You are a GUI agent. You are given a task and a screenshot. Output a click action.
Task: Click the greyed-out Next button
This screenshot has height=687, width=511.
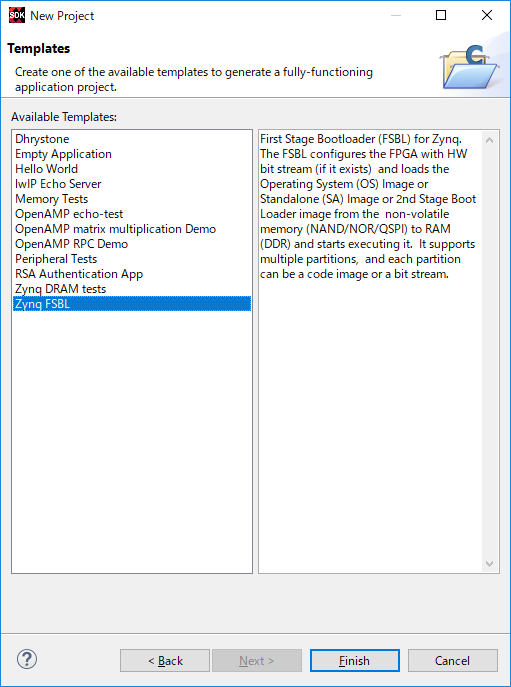257,660
